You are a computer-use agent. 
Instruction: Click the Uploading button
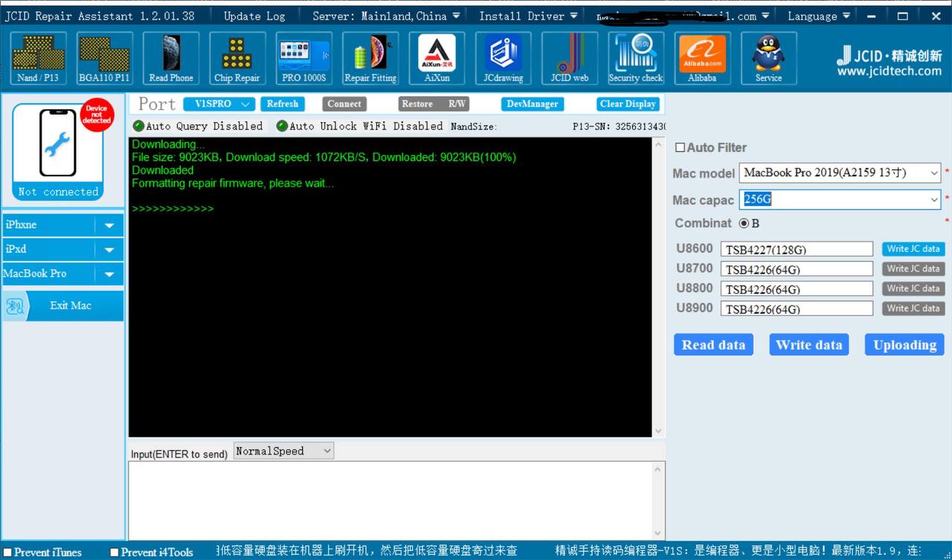904,344
